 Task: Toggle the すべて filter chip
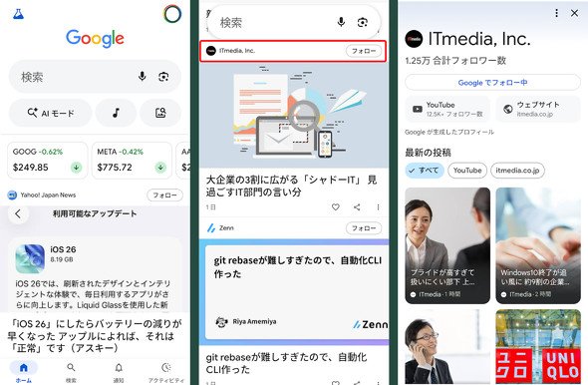425,171
